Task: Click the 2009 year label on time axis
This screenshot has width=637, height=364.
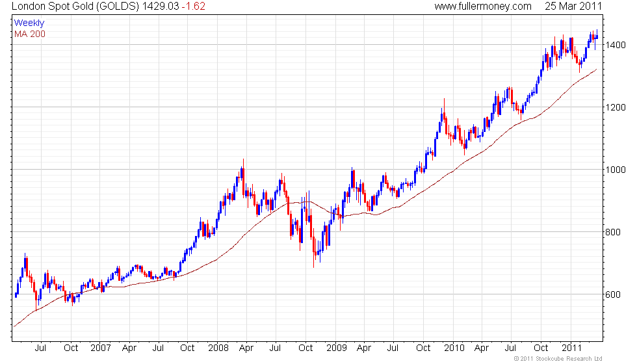Action: (x=337, y=348)
